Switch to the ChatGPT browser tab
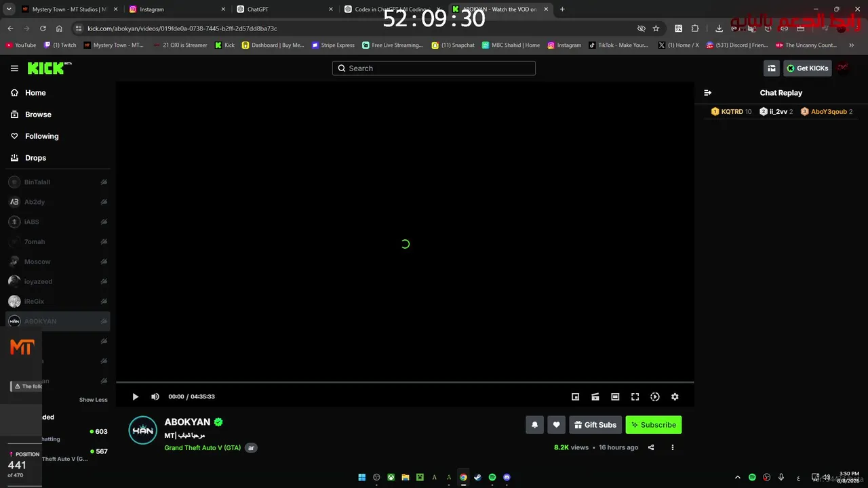The height and width of the screenshot is (488, 868). (x=285, y=9)
